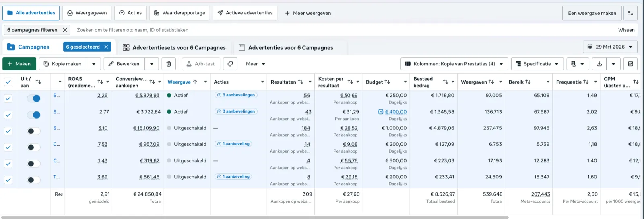The image size is (644, 219).
Task: Turn on campaign with budget €1.000,00
Action: (34, 131)
